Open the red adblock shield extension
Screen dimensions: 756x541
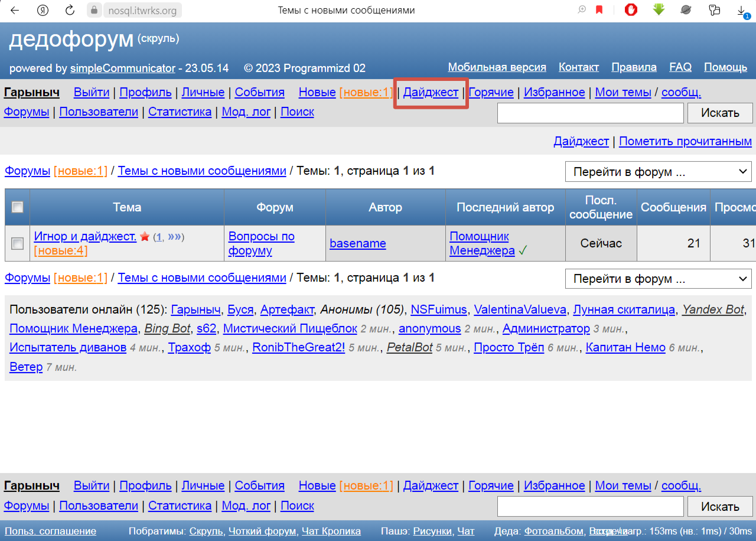(631, 10)
